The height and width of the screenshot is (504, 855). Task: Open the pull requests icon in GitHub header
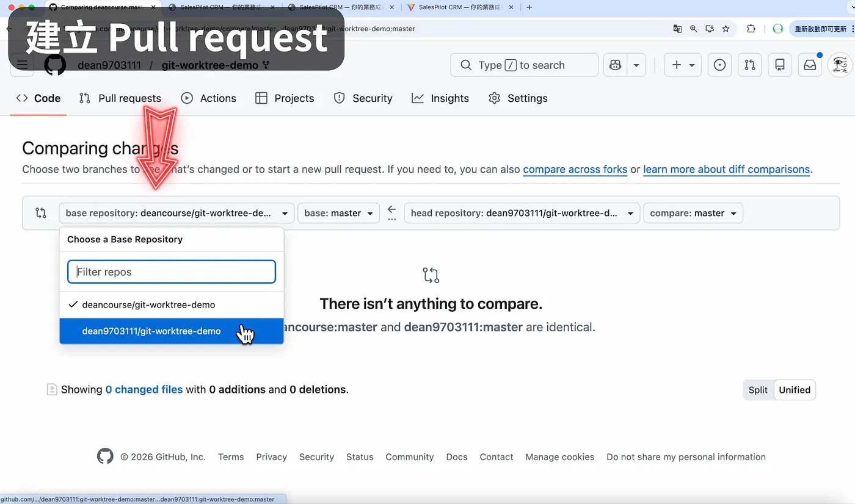(750, 65)
